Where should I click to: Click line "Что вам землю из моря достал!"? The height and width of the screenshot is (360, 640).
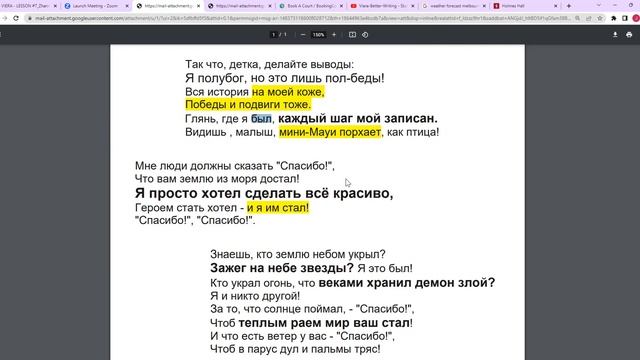tap(217, 179)
